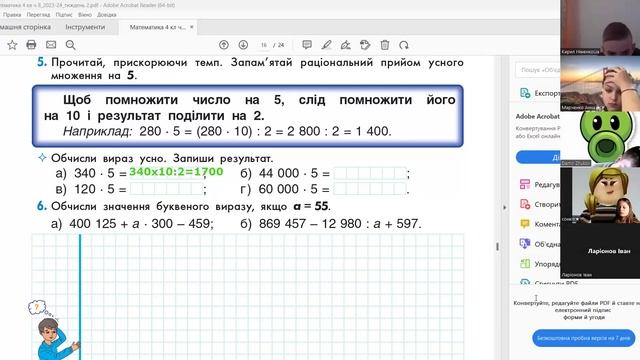640x360 pixels.
Task: Open the Довідка menu
Action: tap(107, 15)
